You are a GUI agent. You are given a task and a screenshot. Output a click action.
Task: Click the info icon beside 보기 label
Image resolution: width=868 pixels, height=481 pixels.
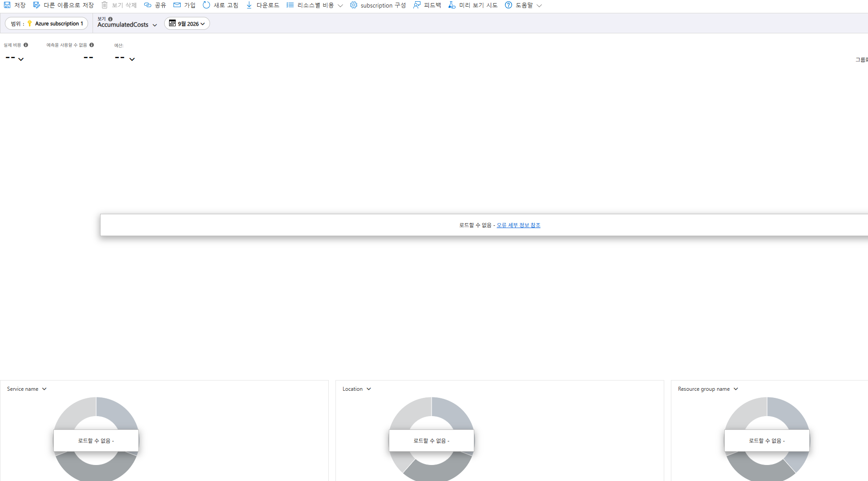tap(110, 19)
